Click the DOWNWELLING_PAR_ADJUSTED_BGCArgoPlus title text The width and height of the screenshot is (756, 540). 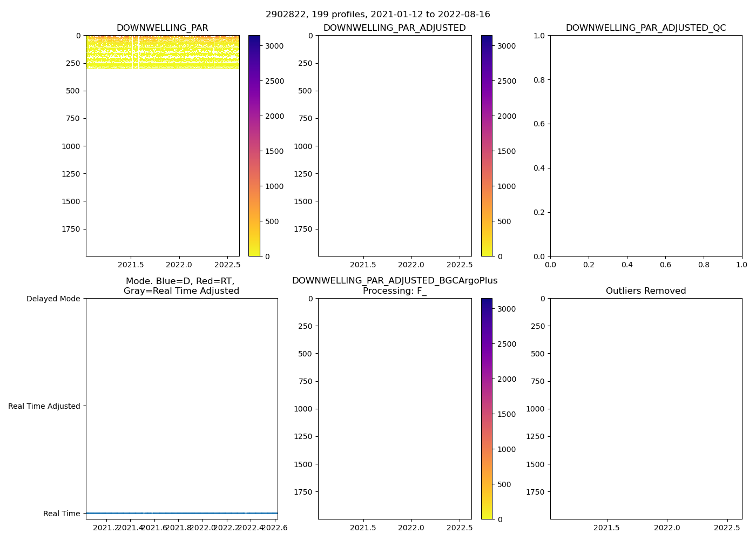pyautogui.click(x=394, y=281)
